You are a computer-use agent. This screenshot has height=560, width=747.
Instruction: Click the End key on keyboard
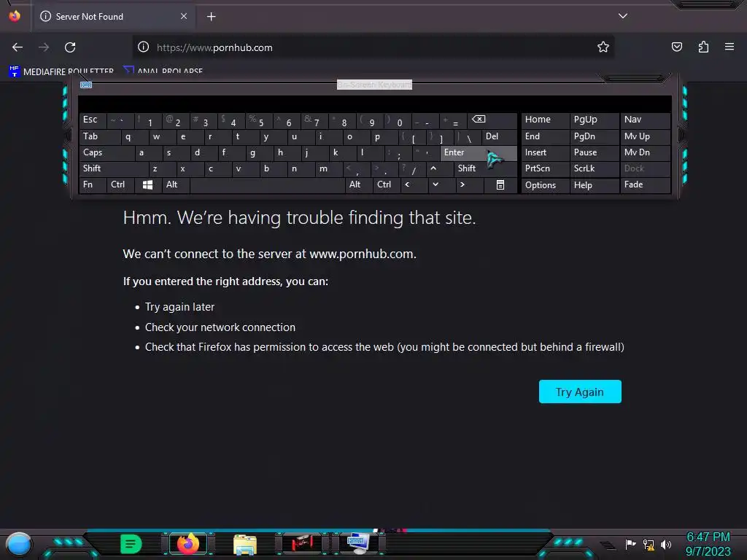[x=545, y=136]
